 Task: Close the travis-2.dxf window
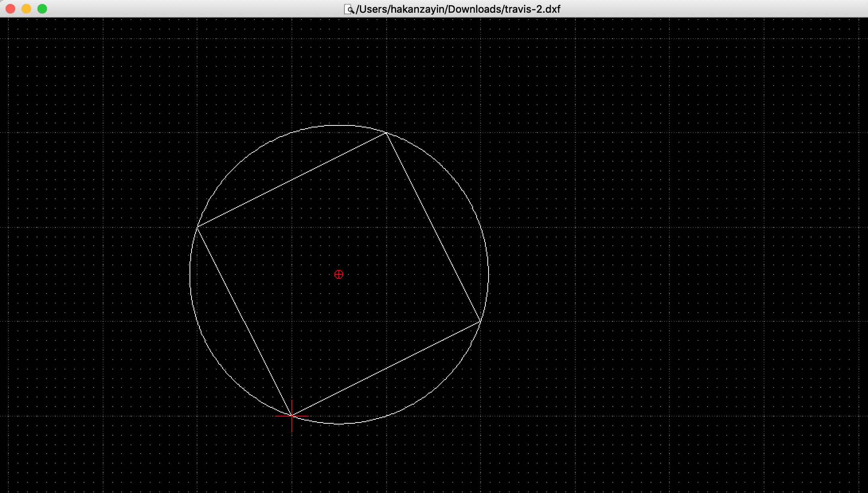pos(10,9)
